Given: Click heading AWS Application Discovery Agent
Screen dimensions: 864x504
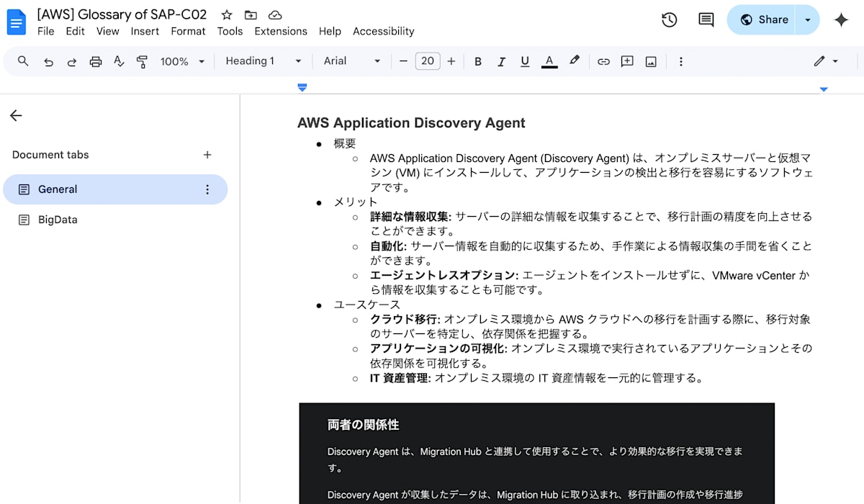Looking at the screenshot, I should pyautogui.click(x=411, y=123).
